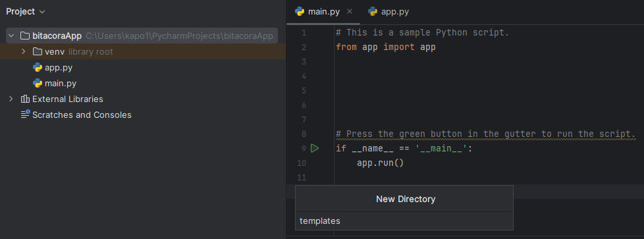Click the 'library root' label
The height and width of the screenshot is (239, 644).
click(90, 52)
